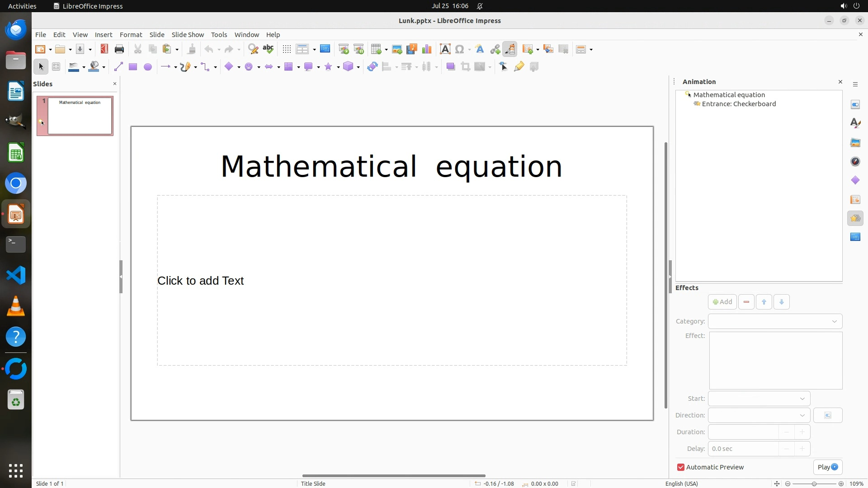Viewport: 868px width, 488px height.
Task: Open the Slide Show menu
Action: pos(188,35)
